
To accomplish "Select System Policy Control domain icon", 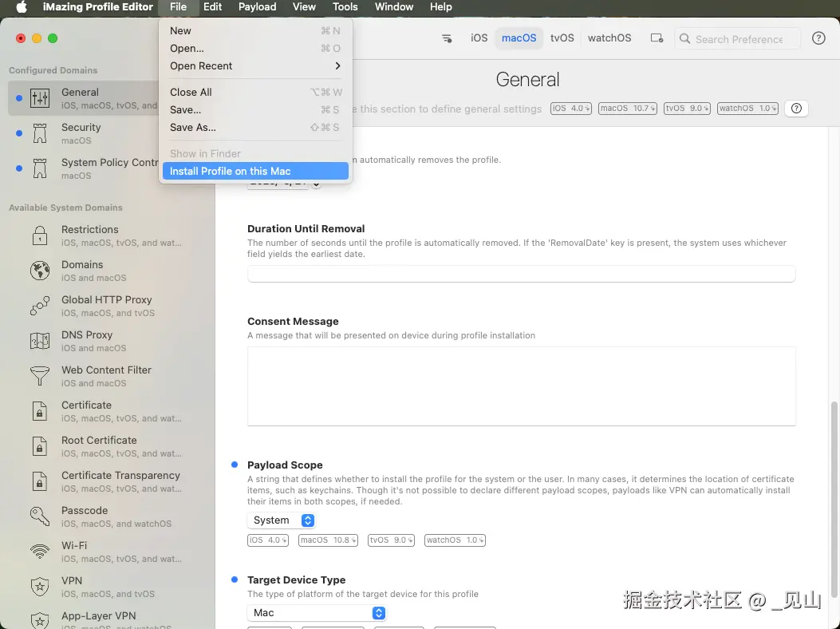I will pos(40,168).
